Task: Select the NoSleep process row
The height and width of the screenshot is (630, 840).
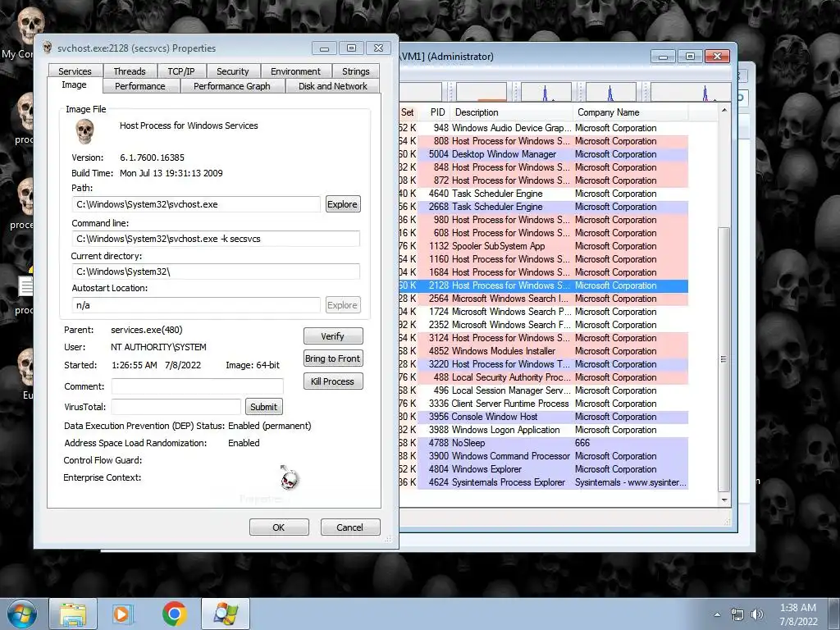Action: coord(544,443)
